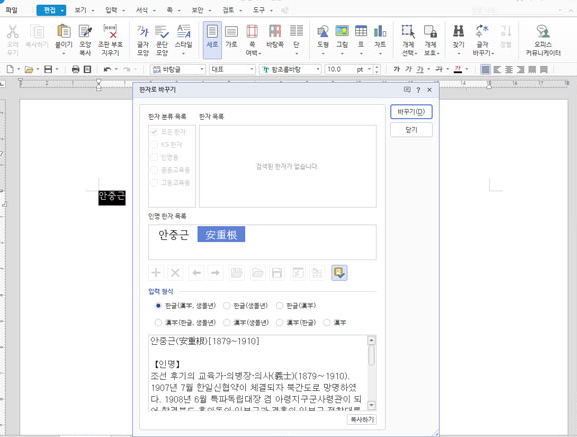Image resolution: width=577 pixels, height=437 pixels.
Task: Expand the font color dropdown arrow
Action: pyautogui.click(x=467, y=69)
